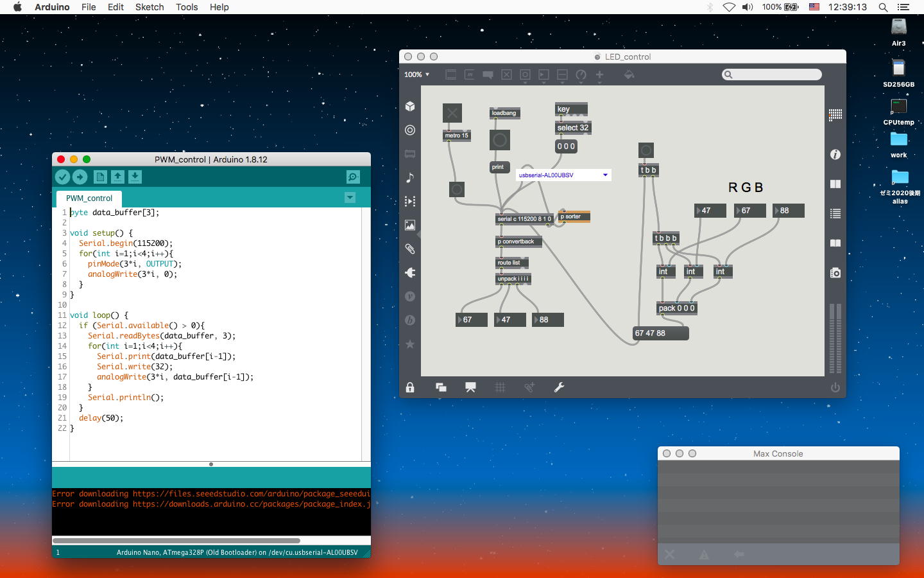Click the Save sketch icon in Arduino
The width and height of the screenshot is (924, 578).
pos(135,177)
